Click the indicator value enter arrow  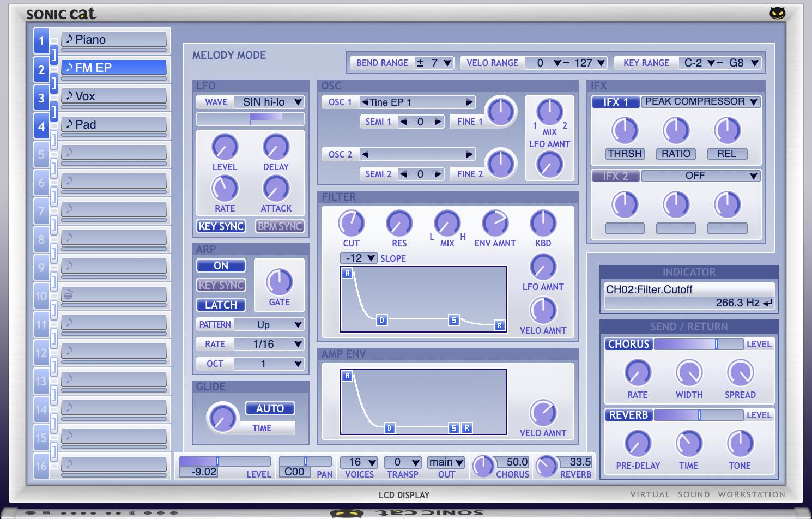pyautogui.click(x=768, y=303)
